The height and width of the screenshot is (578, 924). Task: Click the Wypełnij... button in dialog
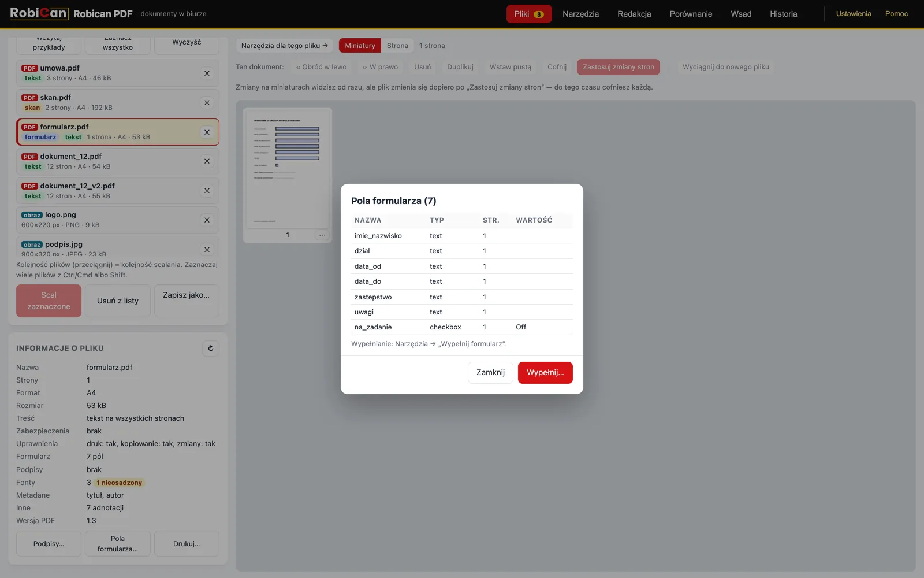tap(545, 373)
